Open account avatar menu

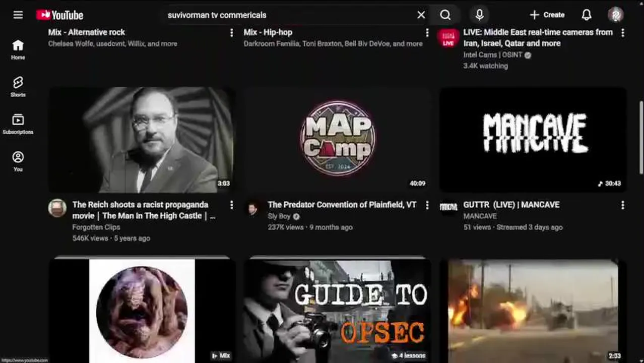[x=615, y=15]
